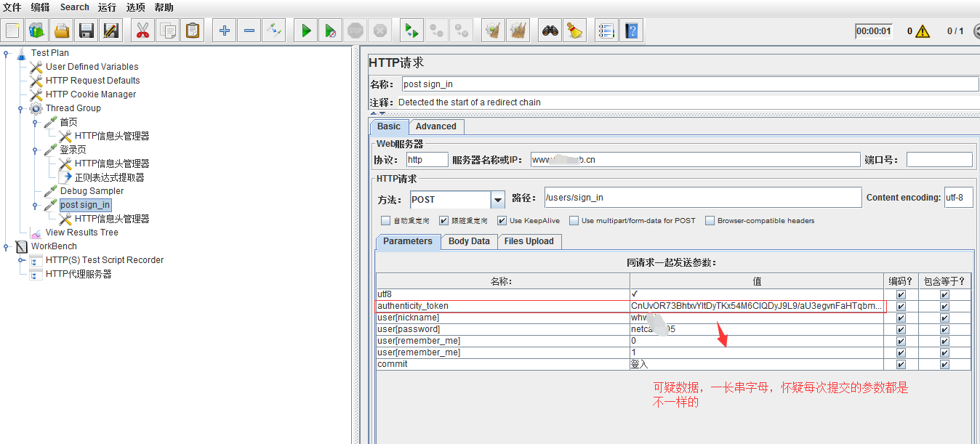The height and width of the screenshot is (444, 980).
Task: Click Start no pauses icon
Action: (331, 31)
